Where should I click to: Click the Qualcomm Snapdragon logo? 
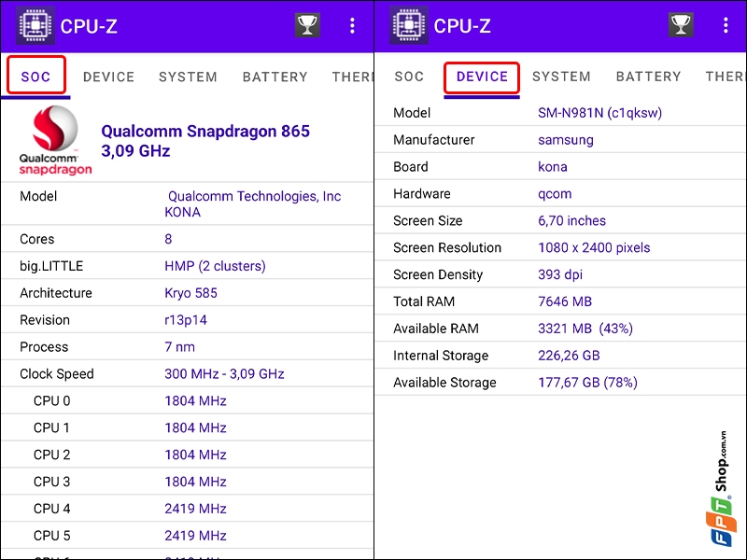(55, 141)
